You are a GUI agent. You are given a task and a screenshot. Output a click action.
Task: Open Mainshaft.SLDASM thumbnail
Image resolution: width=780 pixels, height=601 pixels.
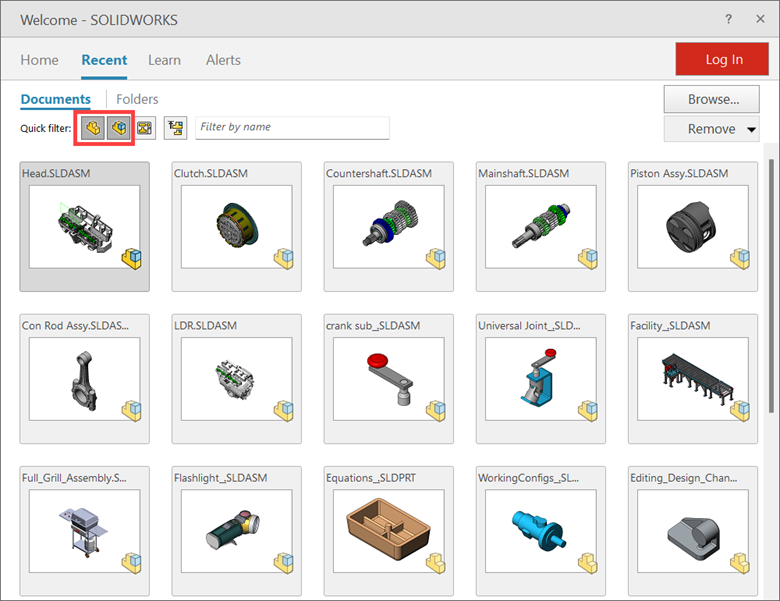pyautogui.click(x=541, y=227)
